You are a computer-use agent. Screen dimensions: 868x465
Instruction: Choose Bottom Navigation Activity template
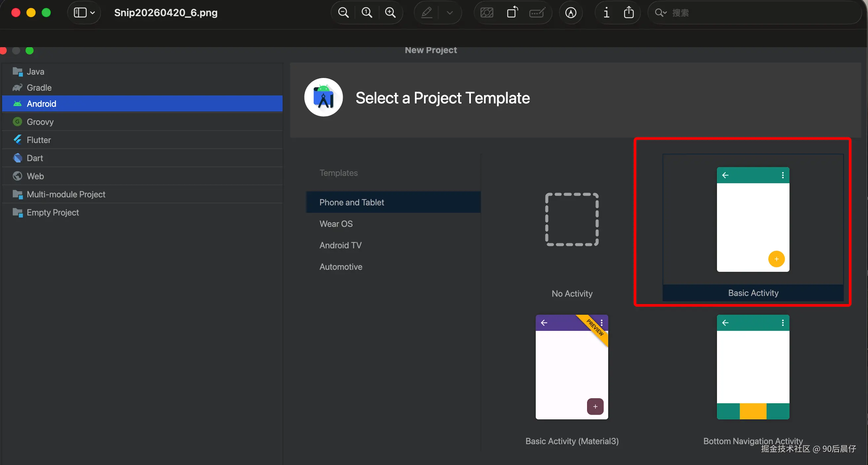click(x=753, y=367)
